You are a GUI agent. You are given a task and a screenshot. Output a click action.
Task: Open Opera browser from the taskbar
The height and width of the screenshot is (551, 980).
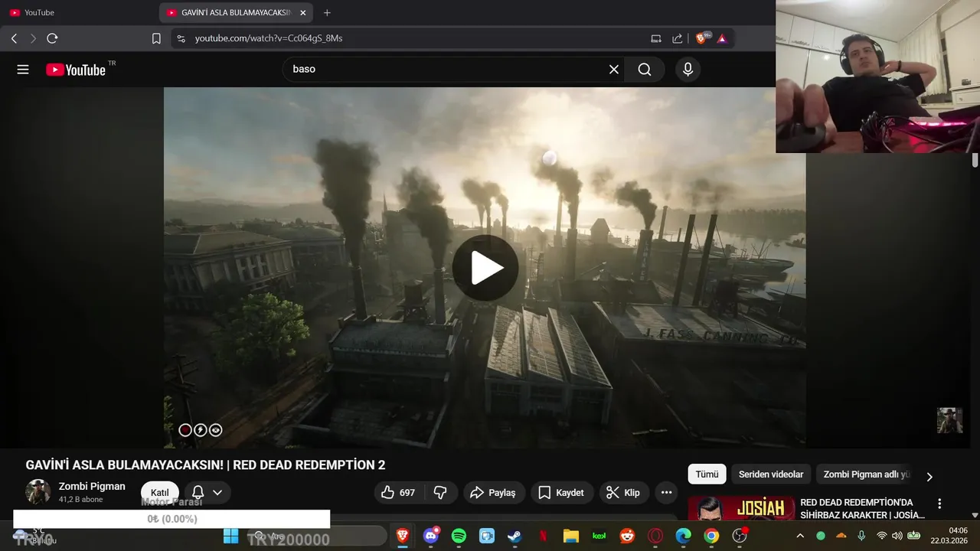click(x=655, y=536)
